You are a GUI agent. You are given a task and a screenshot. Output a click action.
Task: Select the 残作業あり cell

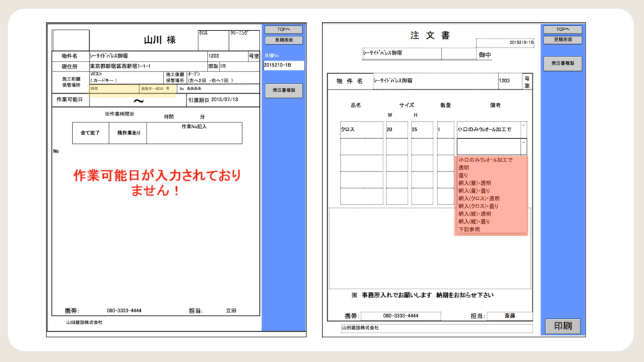128,133
